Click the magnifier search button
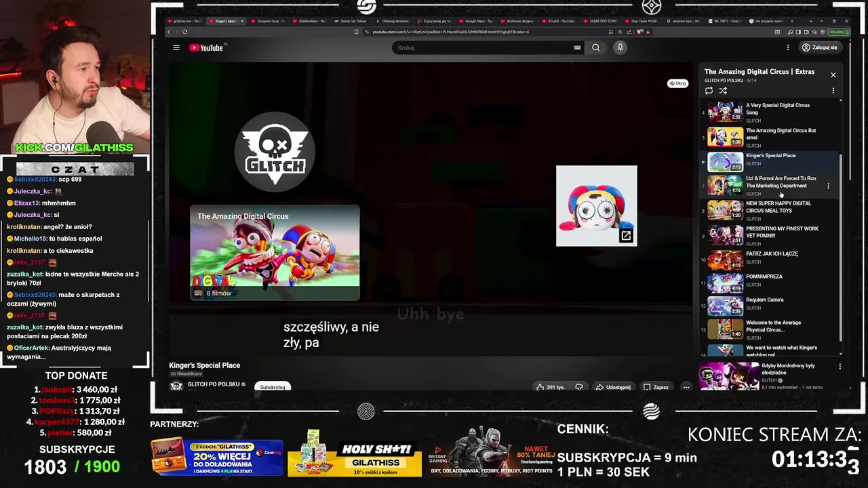 point(595,47)
